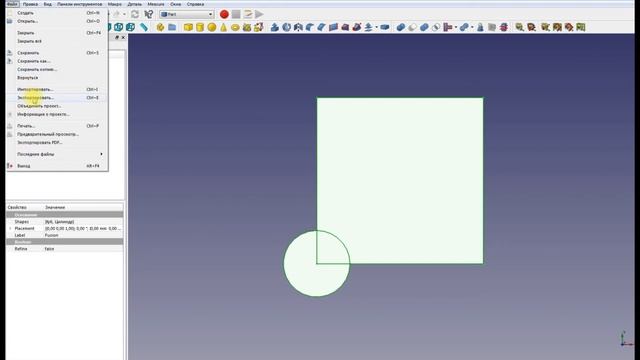Choose Экспортировать... in the File menu
Image resolution: width=640 pixels, height=360 pixels.
57,98
